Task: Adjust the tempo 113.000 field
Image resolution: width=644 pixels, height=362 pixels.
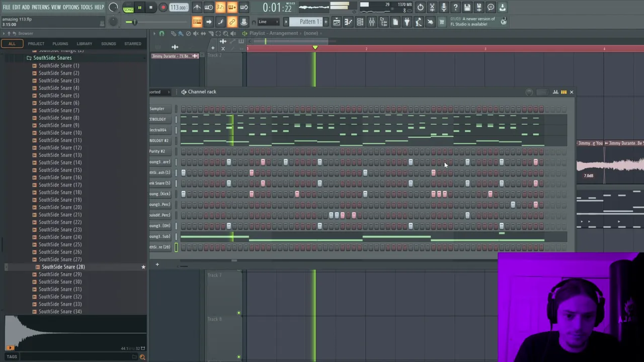Action: point(178,8)
